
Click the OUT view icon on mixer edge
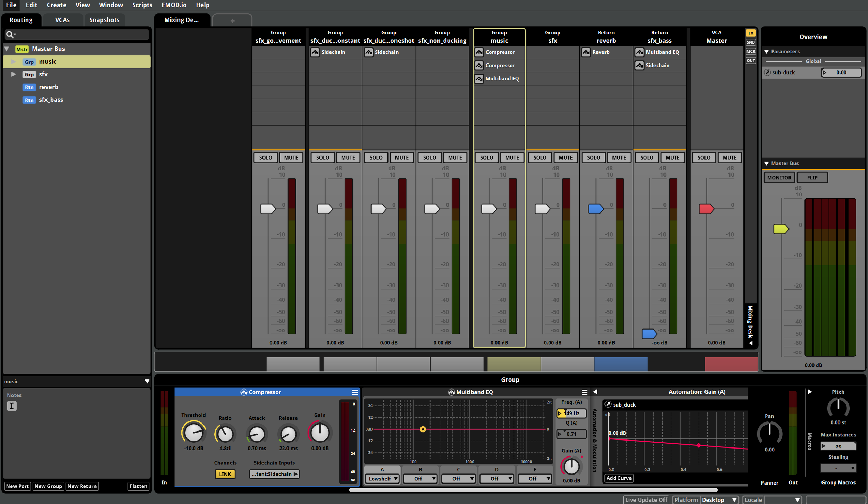pos(750,61)
